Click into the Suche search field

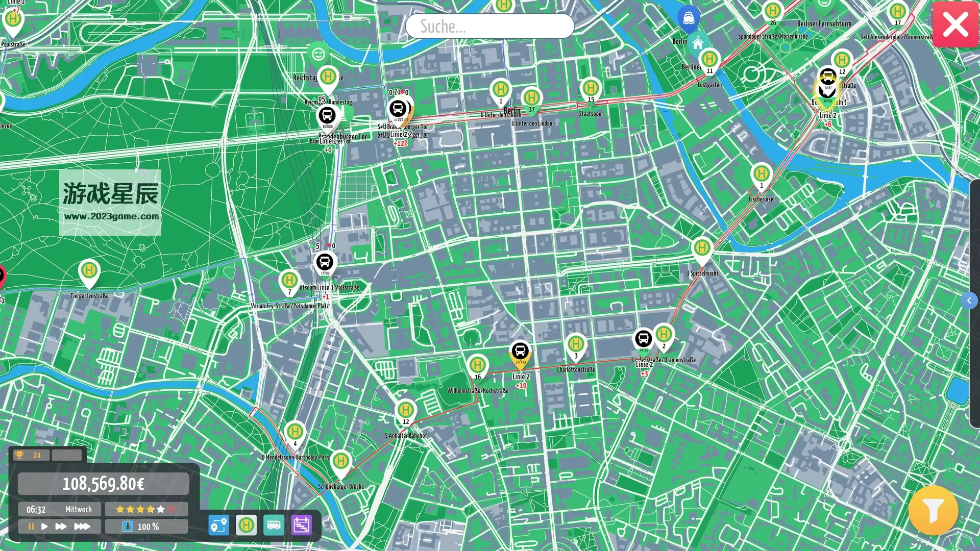(489, 26)
